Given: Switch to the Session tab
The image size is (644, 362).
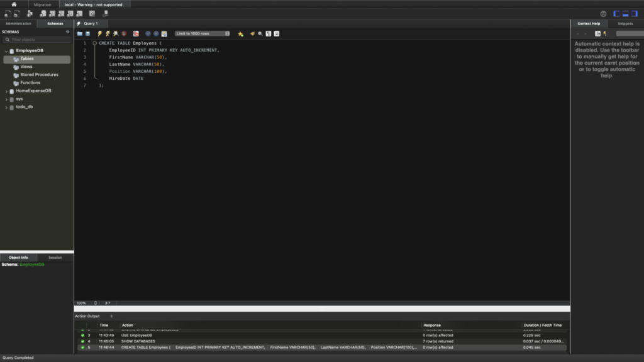Looking at the screenshot, I should pos(55,258).
